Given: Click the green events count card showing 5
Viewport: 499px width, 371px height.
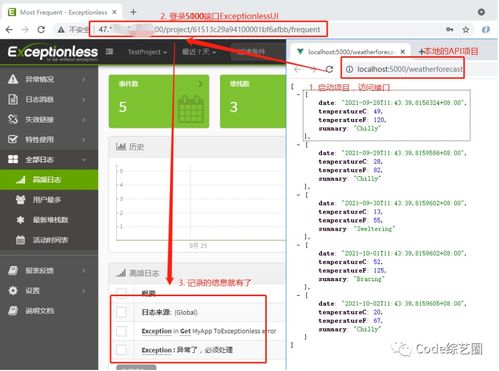Looking at the screenshot, I should (159, 101).
